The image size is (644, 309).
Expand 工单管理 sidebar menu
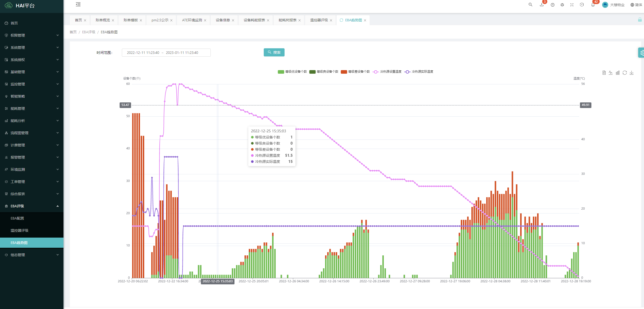[32, 182]
